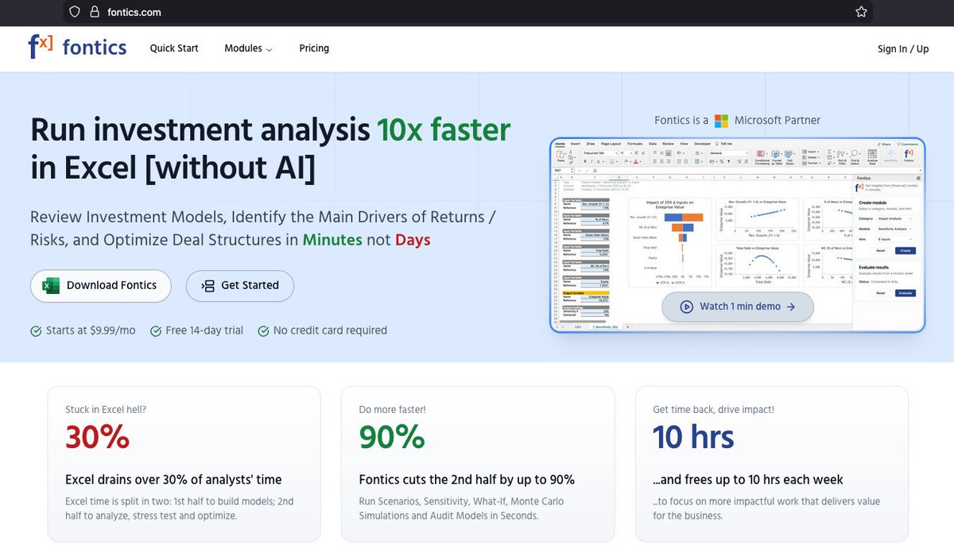954x560 pixels.
Task: Go to the Pricing page
Action: coord(314,48)
